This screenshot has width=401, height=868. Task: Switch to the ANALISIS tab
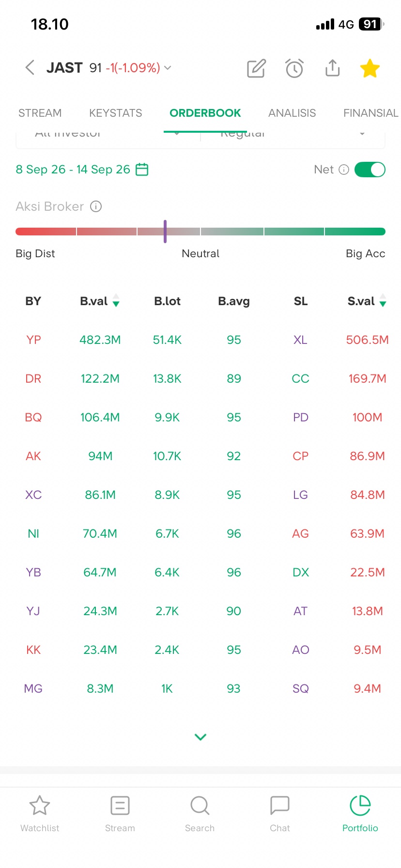pyautogui.click(x=292, y=113)
